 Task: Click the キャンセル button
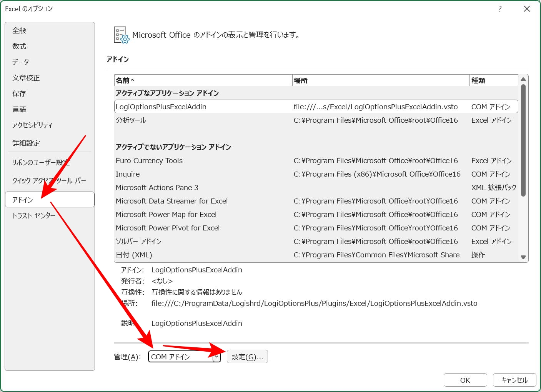pyautogui.click(x=514, y=380)
